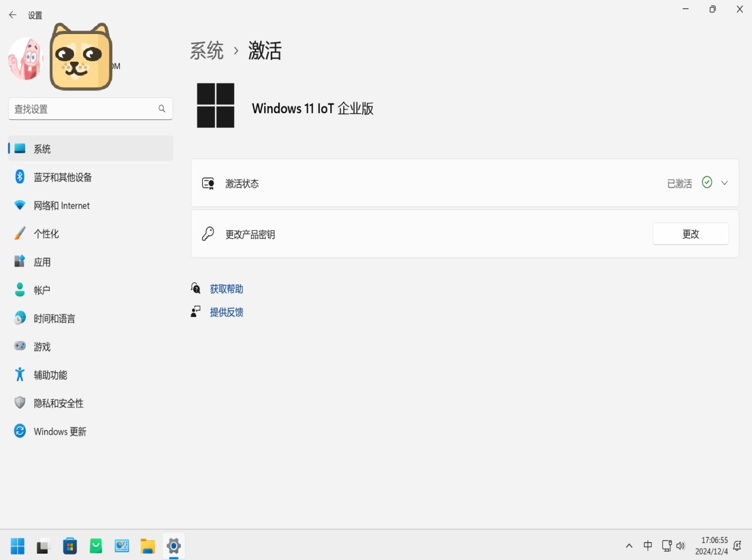Click the search magnifier icon
Screen dimensions: 752x560
coord(162,109)
